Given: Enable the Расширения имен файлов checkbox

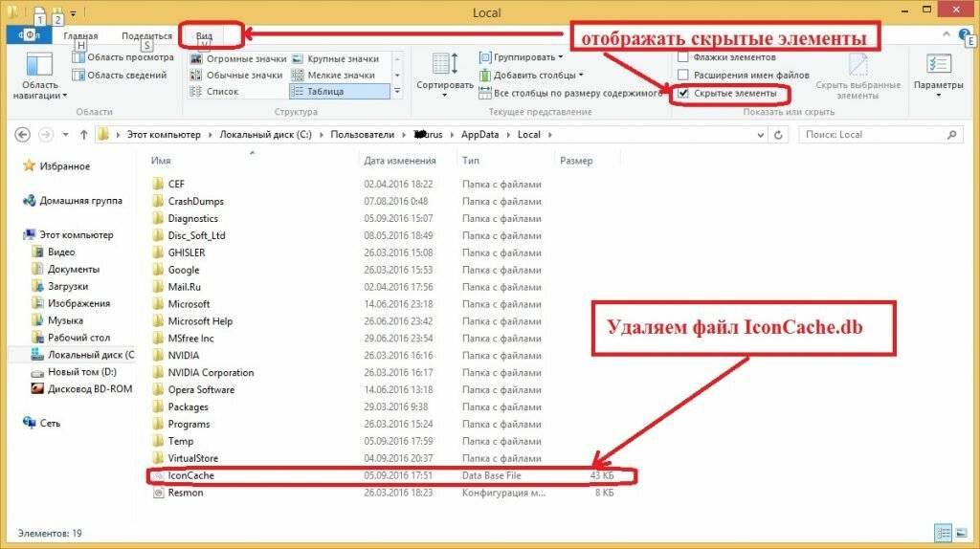Looking at the screenshot, I should click(x=682, y=76).
